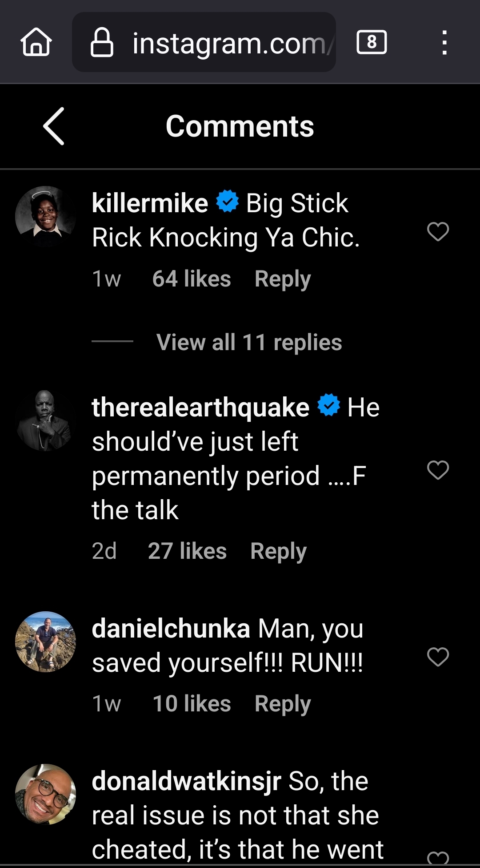Open the donaldwatkinsjr username link
480x868 pixels.
pos(186,781)
